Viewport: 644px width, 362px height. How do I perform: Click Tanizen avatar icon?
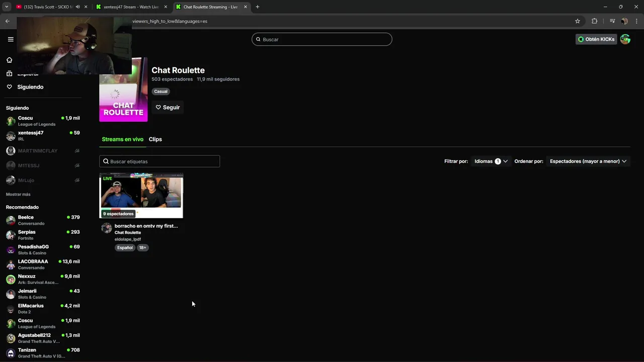(x=11, y=353)
